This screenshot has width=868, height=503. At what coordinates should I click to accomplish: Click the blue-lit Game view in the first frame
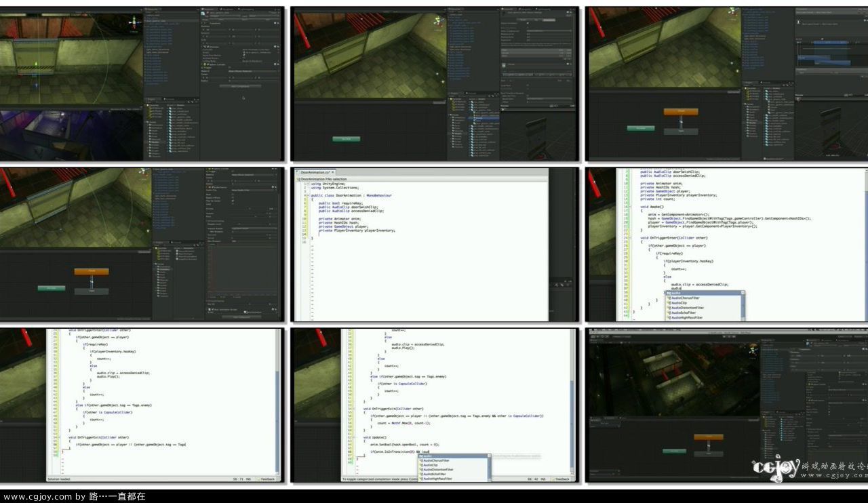pos(71,135)
